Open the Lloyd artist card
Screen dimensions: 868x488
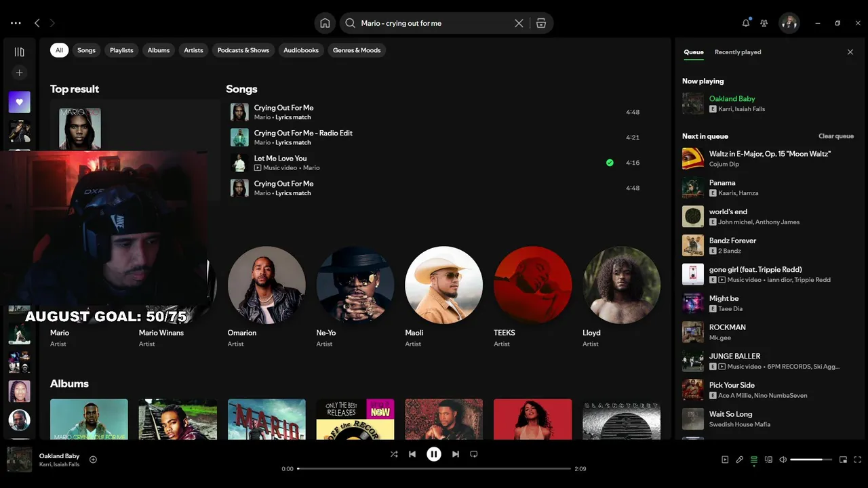click(622, 297)
